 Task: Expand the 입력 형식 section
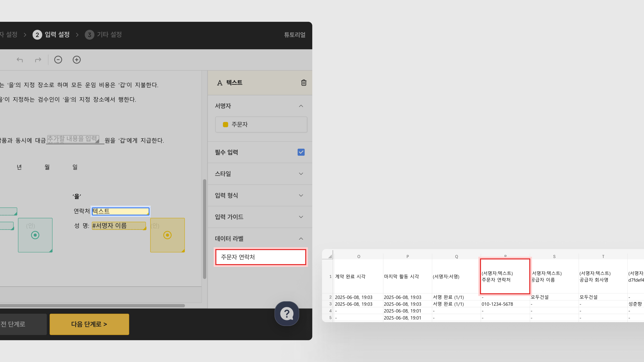(x=301, y=195)
